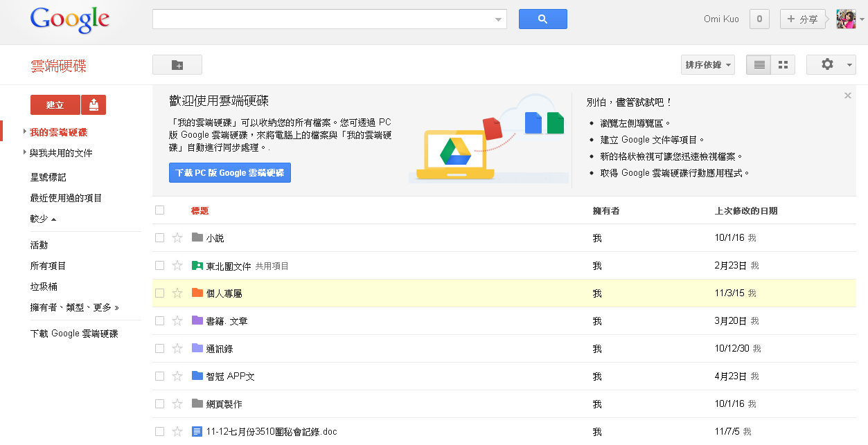Viewport: 868px width, 445px height.
Task: Check the box for 通訊錄
Action: [x=160, y=349]
